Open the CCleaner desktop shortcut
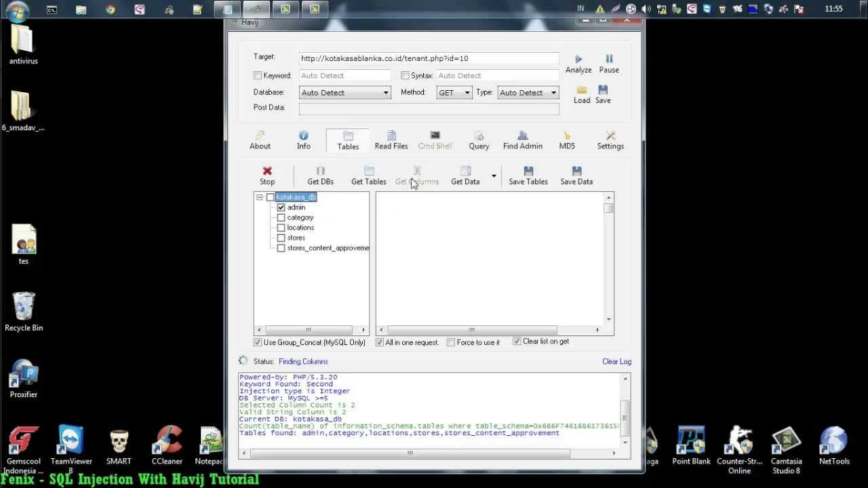 point(167,445)
